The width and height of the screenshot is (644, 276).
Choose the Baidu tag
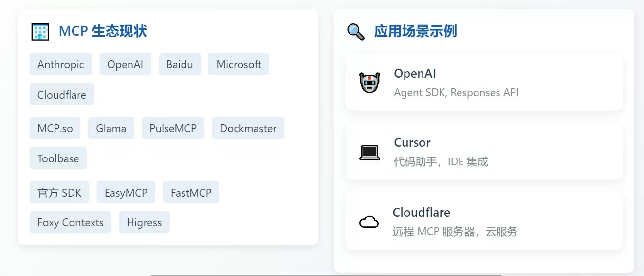point(180,64)
